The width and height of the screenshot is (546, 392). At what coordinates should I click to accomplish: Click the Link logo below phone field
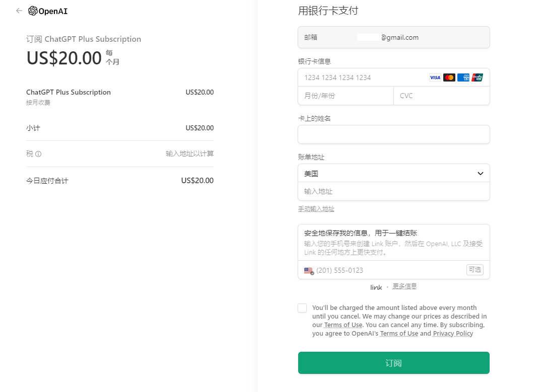[376, 287]
